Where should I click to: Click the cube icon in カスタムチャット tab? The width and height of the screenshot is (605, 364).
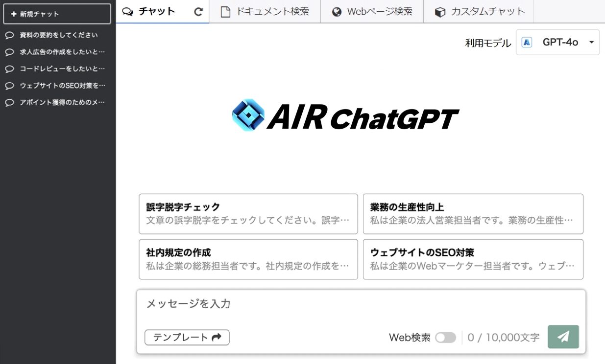point(440,12)
